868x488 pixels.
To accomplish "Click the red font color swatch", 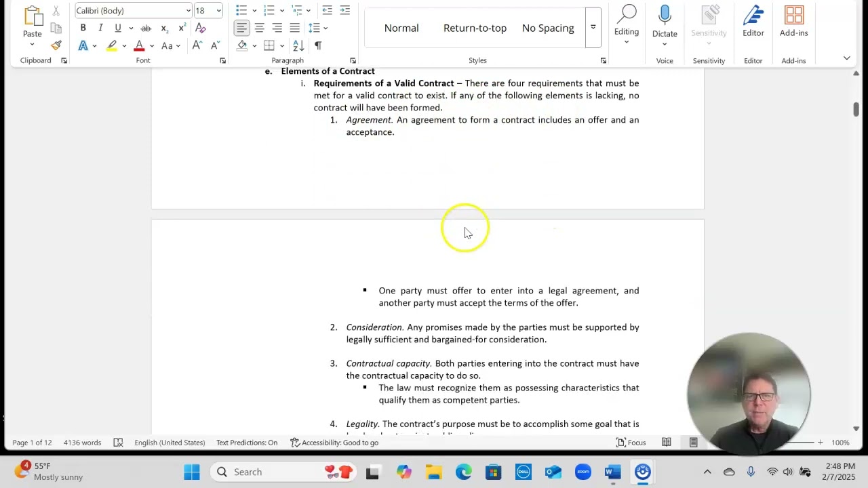I will [139, 45].
